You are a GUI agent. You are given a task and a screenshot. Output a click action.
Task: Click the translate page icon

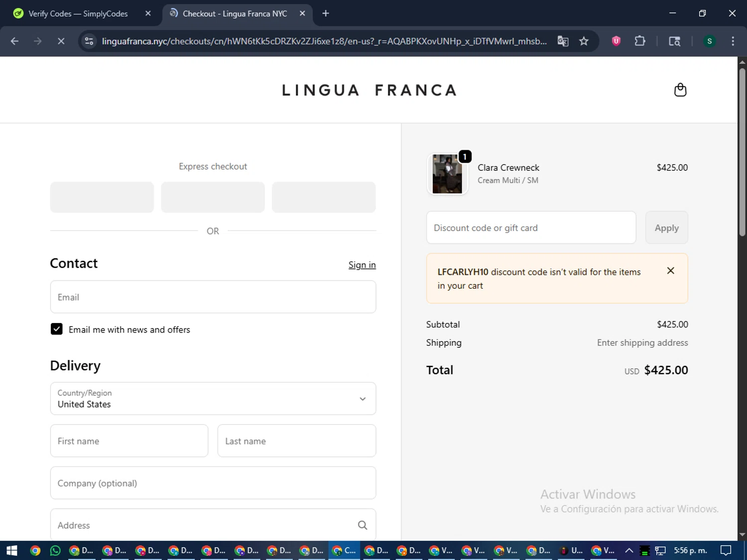(x=563, y=41)
